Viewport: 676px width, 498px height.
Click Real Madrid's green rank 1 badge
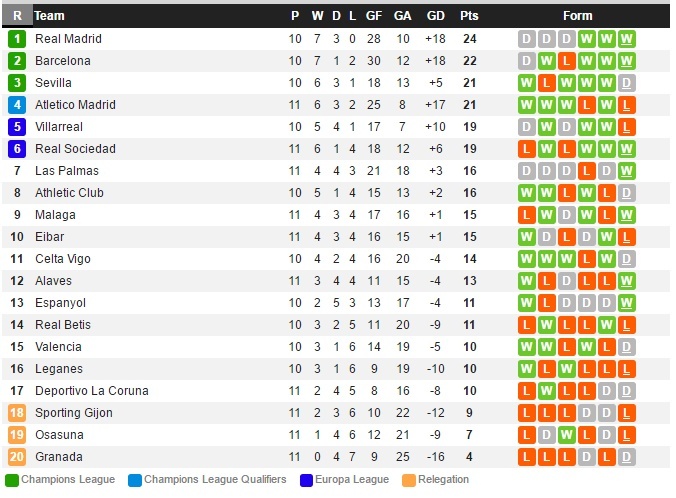click(x=17, y=39)
